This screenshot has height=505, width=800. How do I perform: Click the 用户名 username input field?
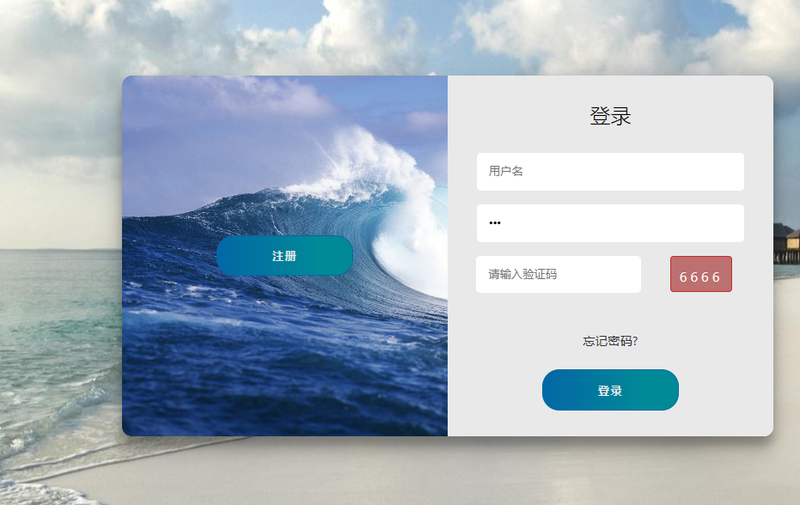(610, 172)
